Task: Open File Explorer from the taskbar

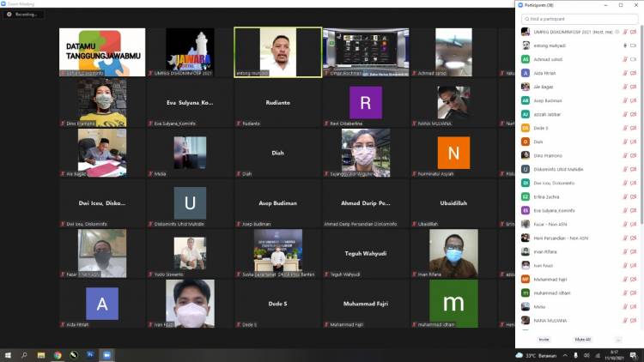Action: 41,354
